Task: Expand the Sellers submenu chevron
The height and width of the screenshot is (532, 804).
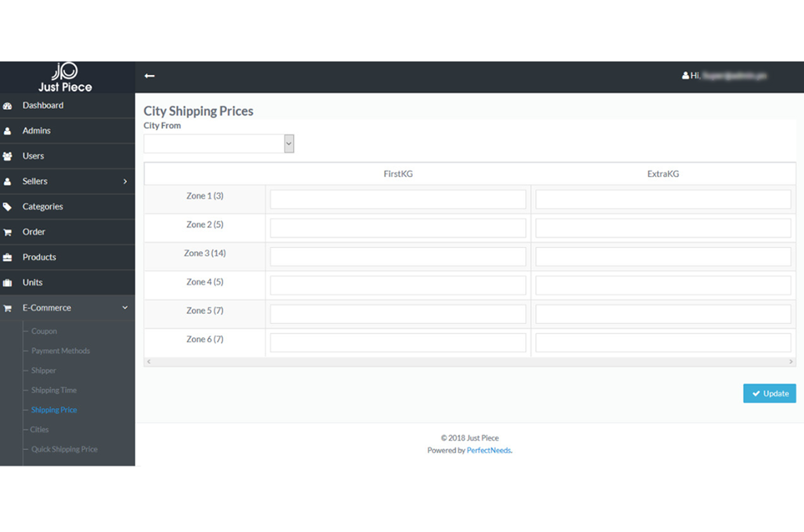Action: 124,182
